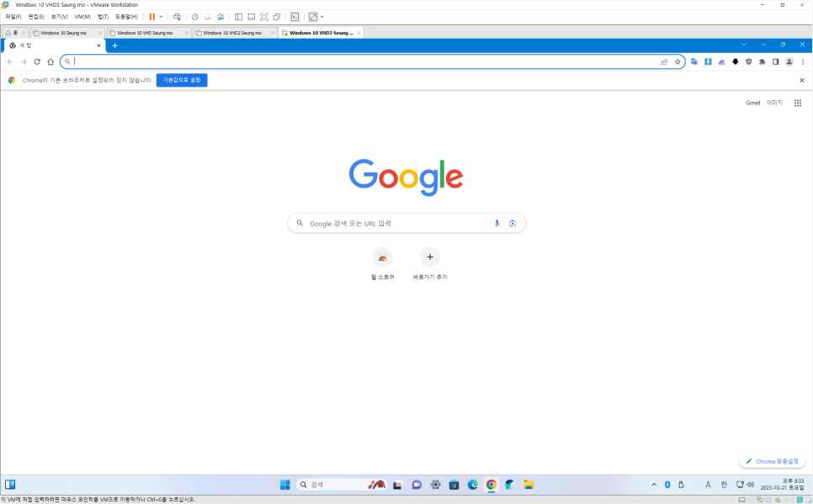Click the Google search box
This screenshot has height=504, width=813.
[x=406, y=224]
